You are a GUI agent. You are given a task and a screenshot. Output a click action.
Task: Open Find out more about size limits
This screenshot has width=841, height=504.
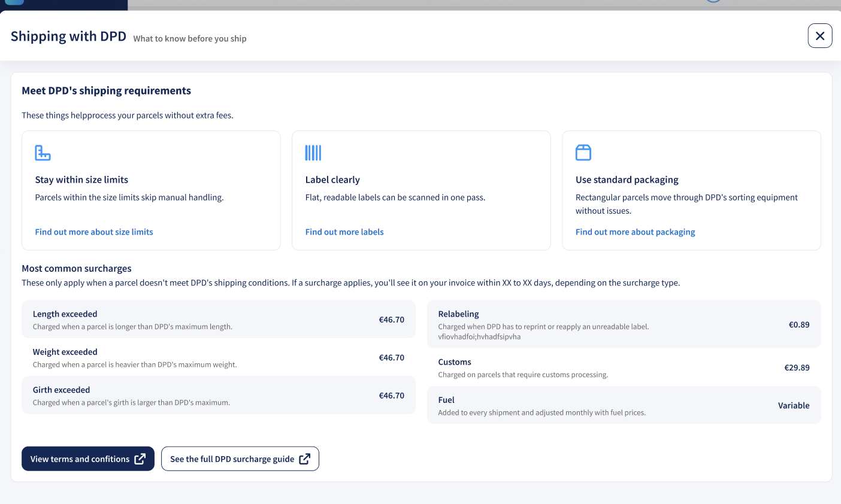pyautogui.click(x=94, y=232)
